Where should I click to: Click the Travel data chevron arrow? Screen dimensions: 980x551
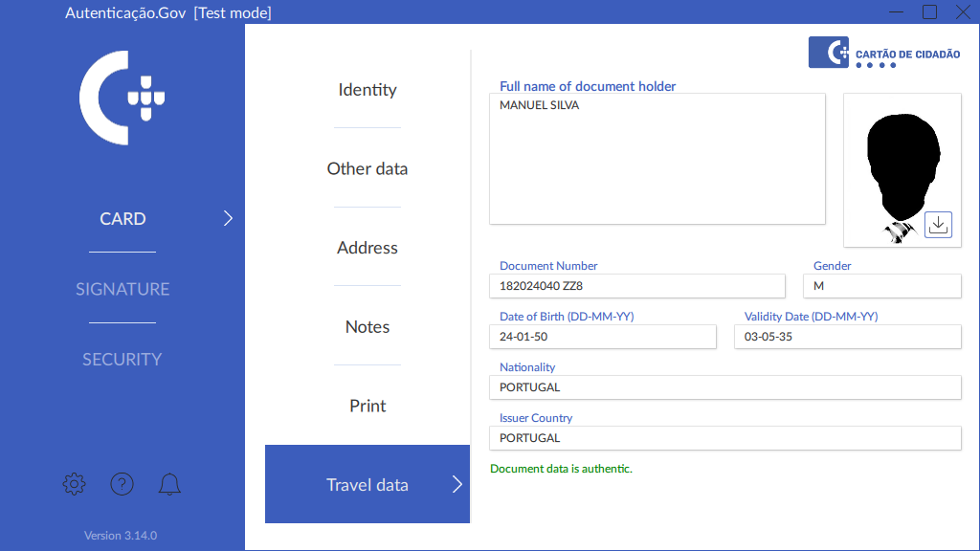tap(457, 484)
